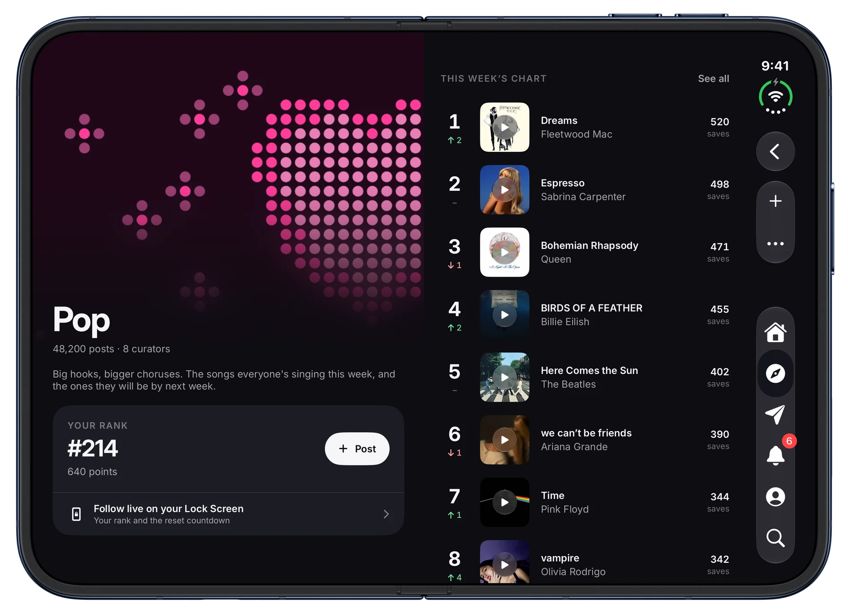This screenshot has height=616, width=848.
Task: Tap the Wi-Fi charging status indicator
Action: click(775, 97)
